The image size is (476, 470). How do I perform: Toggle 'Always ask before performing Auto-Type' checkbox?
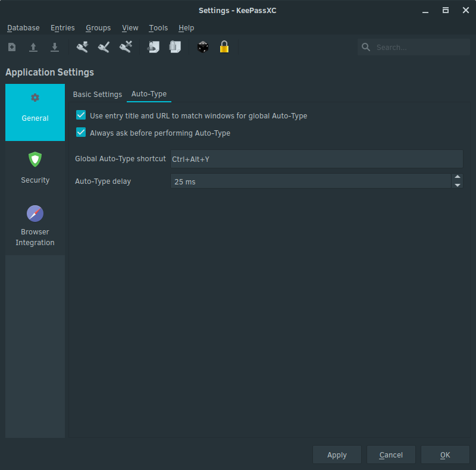(81, 133)
